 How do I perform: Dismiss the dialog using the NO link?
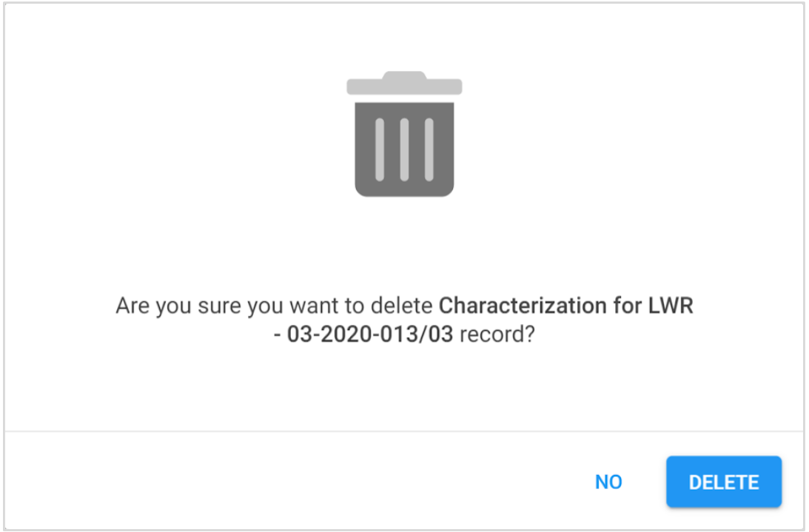pyautogui.click(x=608, y=482)
